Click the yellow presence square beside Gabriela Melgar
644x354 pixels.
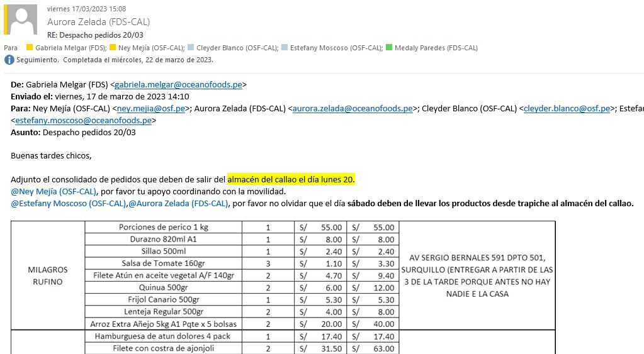pos(29,48)
